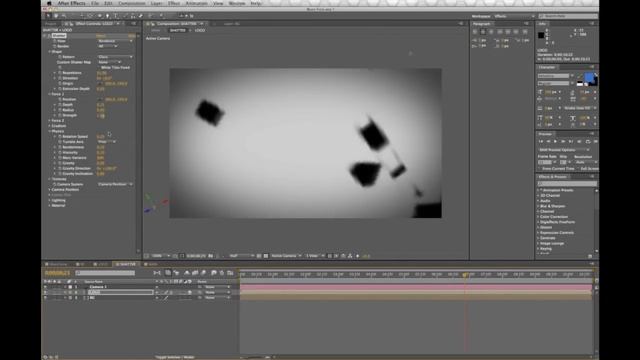Collapse the Force 1 property group
Screen dimensions: 640x360
(50, 94)
